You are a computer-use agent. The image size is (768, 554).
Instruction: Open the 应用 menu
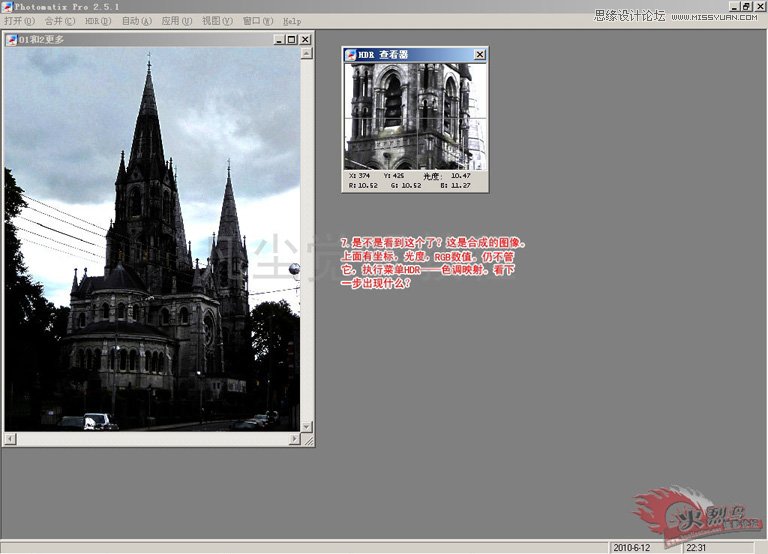pyautogui.click(x=177, y=21)
